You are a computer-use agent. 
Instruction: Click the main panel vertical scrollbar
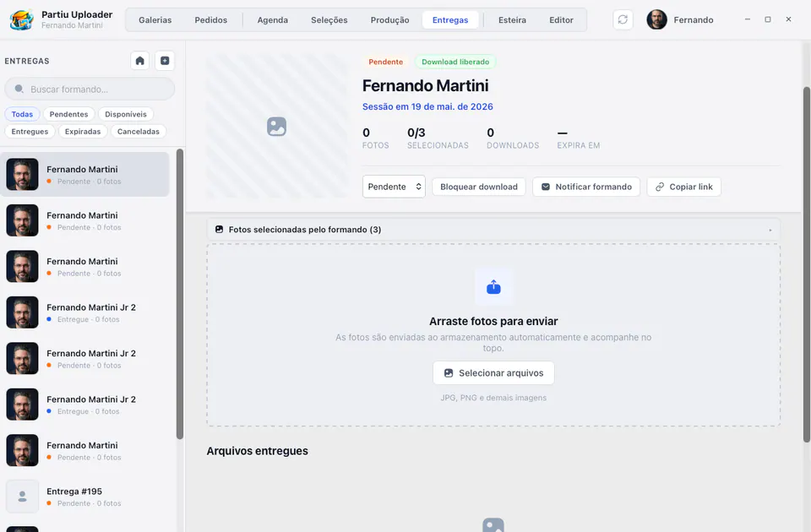(x=806, y=263)
